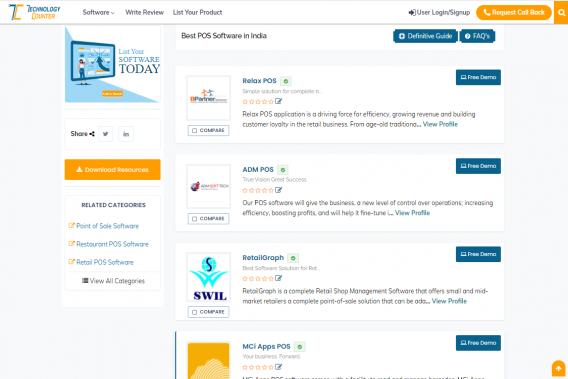The image size is (568, 379).
Task: Request Free Demo for ADM POS
Action: 478,166
